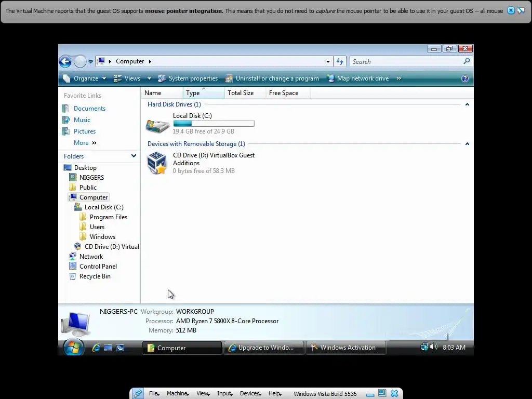Open the Pictures favorite link
The width and height of the screenshot is (532, 399).
click(85, 131)
